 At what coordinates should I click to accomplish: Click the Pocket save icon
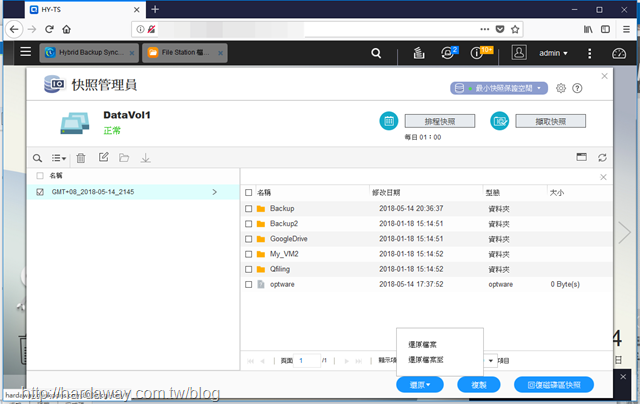coord(500,29)
